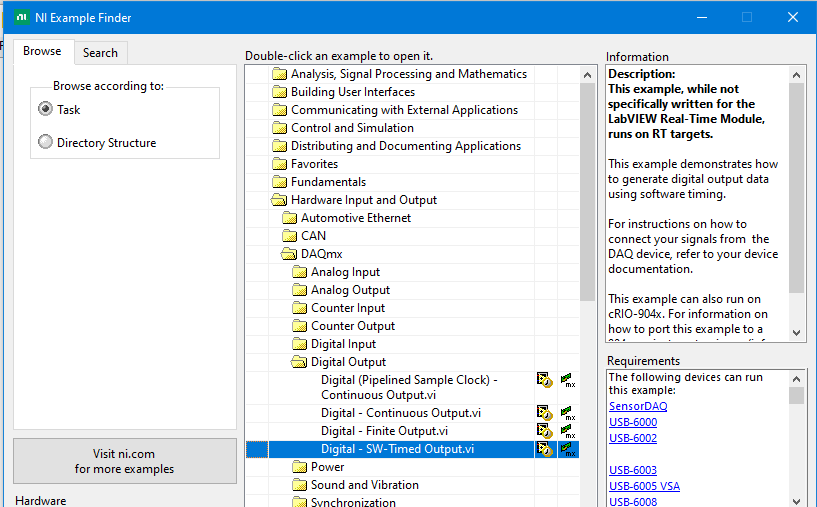Select Digital - Continuous Output.vi example

coord(401,413)
